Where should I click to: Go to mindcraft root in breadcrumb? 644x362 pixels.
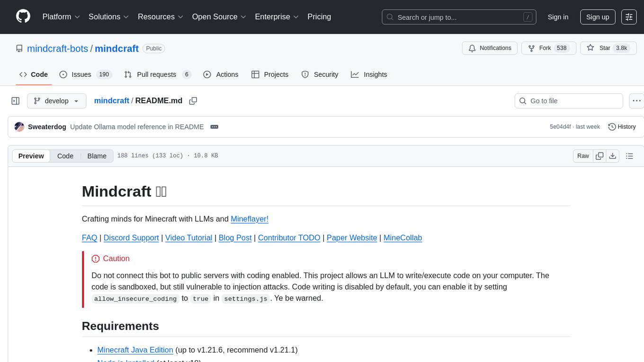112,100
